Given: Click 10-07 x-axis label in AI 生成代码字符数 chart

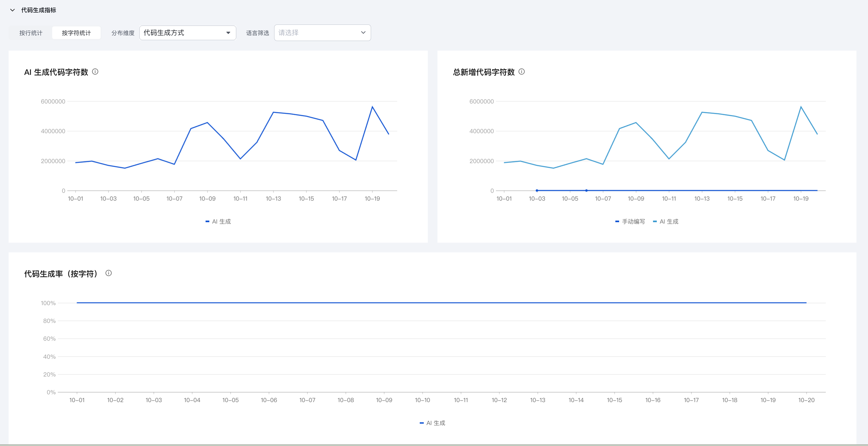Looking at the screenshot, I should coord(174,199).
